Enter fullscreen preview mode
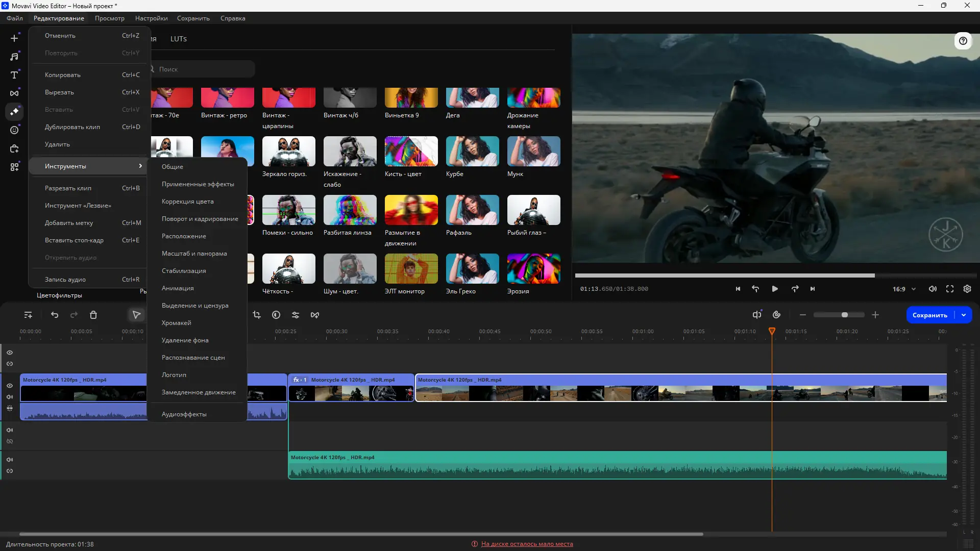Image resolution: width=980 pixels, height=551 pixels. pyautogui.click(x=950, y=289)
